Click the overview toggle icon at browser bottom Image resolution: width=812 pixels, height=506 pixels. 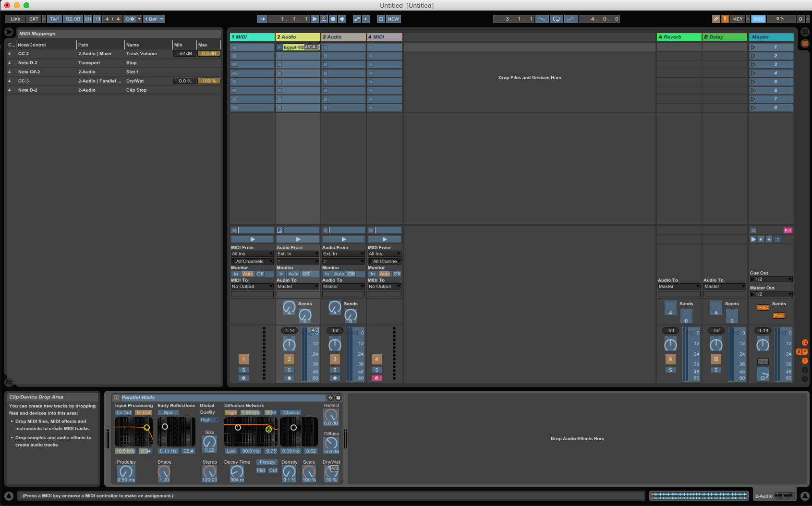(x=9, y=382)
